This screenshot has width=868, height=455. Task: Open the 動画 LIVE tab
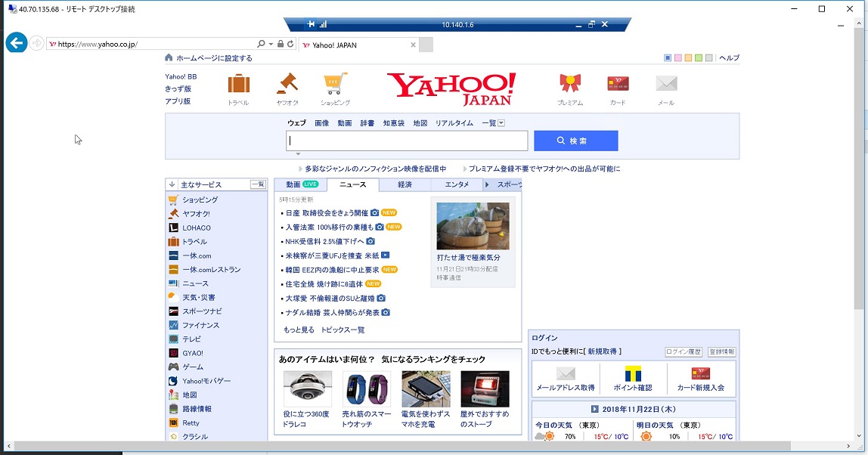pyautogui.click(x=301, y=184)
